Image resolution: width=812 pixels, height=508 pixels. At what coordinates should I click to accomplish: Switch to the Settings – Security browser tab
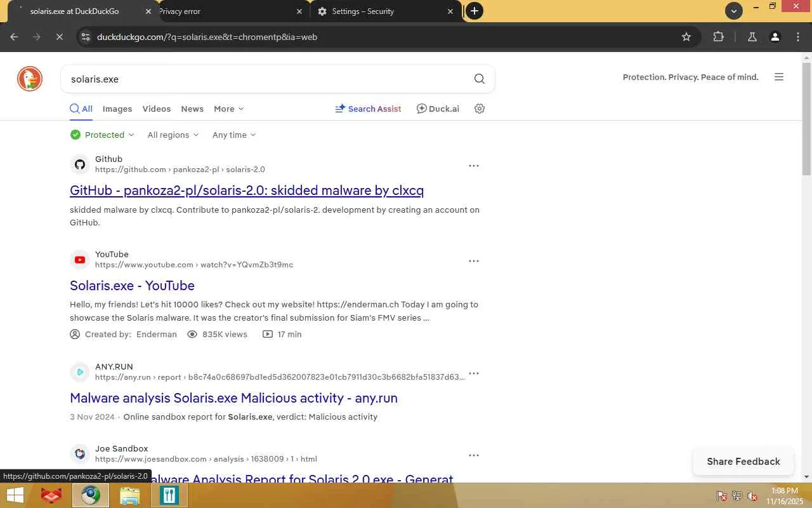(x=386, y=11)
